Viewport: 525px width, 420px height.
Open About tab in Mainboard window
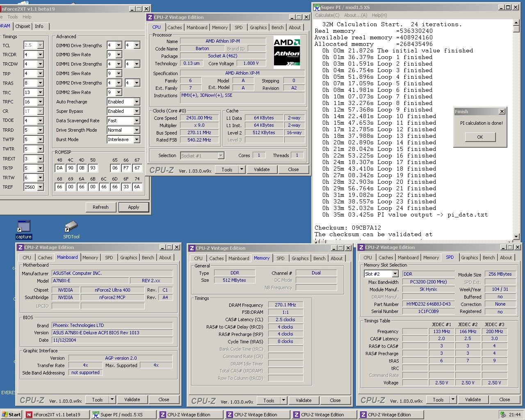(165, 258)
